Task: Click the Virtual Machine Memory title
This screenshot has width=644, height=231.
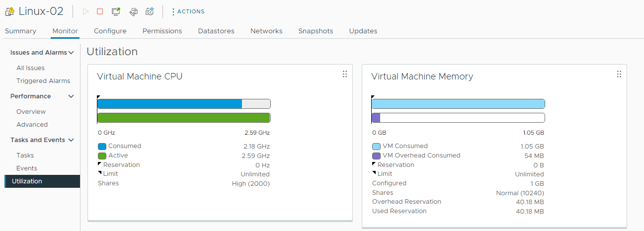Action: coord(422,77)
